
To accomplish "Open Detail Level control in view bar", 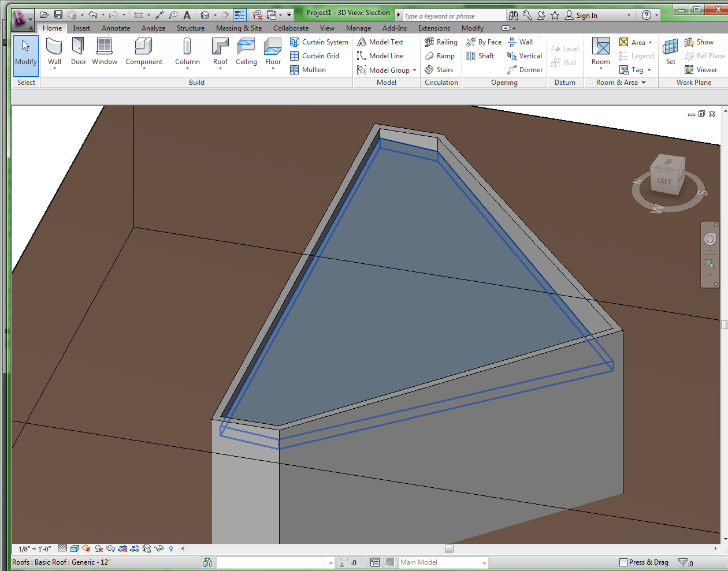I will pos(62,548).
